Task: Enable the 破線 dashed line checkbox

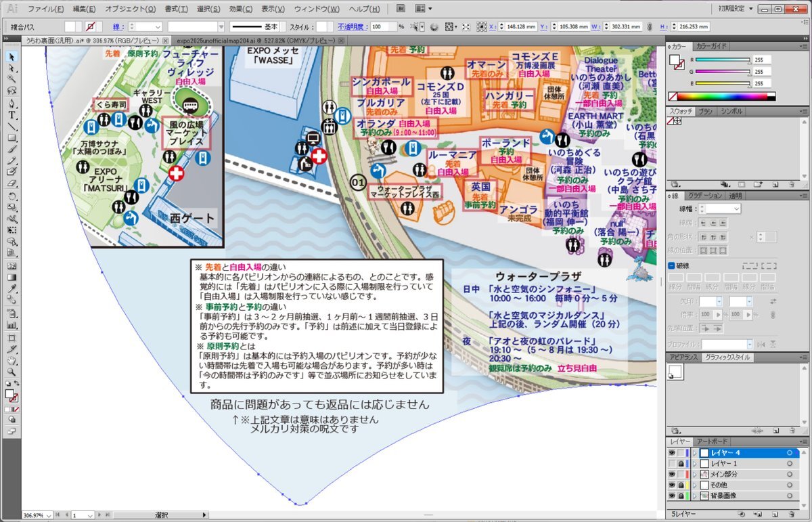Action: pyautogui.click(x=672, y=265)
